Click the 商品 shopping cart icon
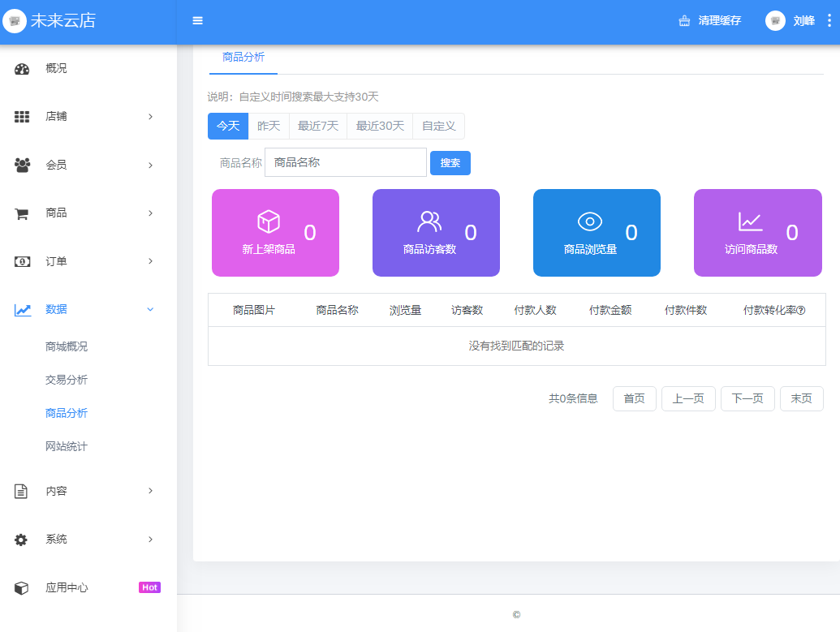 click(22, 213)
